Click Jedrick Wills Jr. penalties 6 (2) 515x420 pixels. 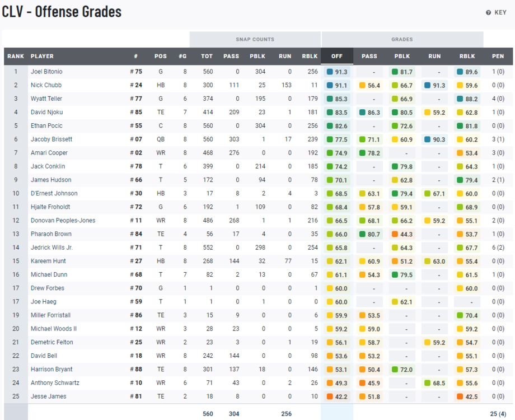[x=498, y=248]
